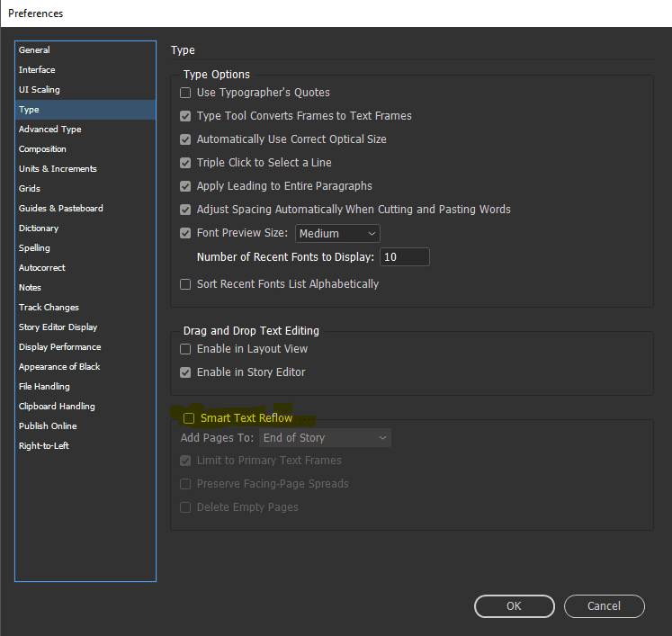672x636 pixels.
Task: Open the Interface preferences category
Action: pos(85,70)
